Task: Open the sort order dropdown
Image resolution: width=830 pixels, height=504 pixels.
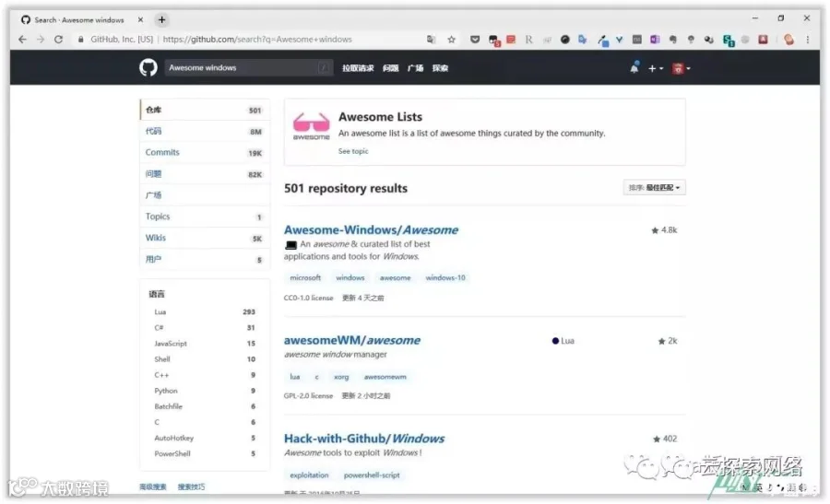Action: tap(654, 188)
